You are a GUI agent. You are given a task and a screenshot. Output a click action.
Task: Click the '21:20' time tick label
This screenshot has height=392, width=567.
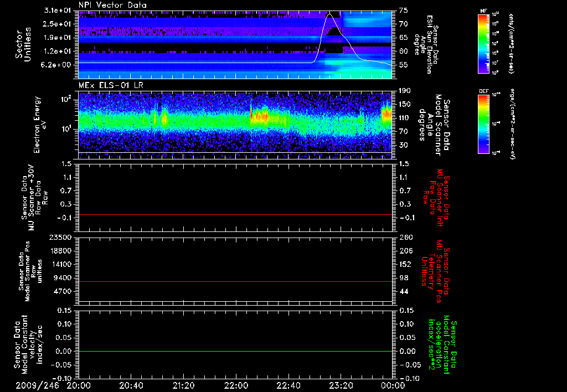tap(183, 386)
